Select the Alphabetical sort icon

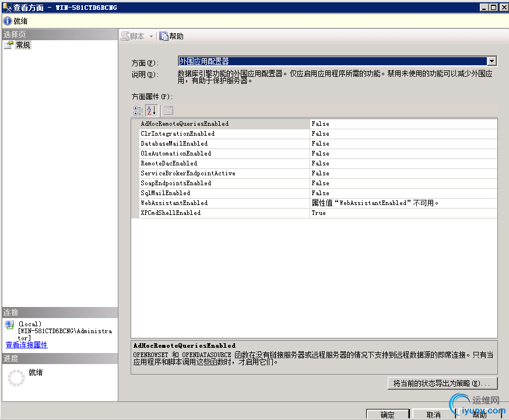coord(152,111)
